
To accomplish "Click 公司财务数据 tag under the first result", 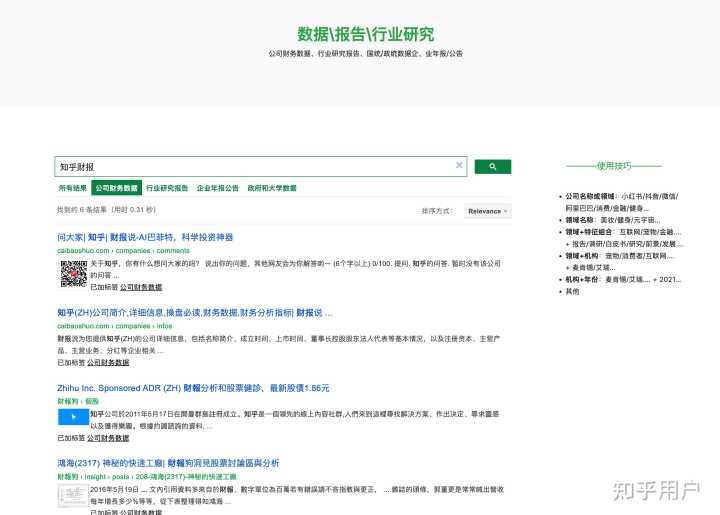I will click(141, 287).
